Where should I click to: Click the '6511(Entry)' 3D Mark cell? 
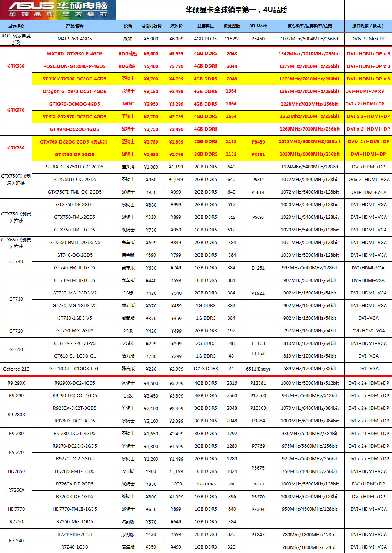pos(258,369)
